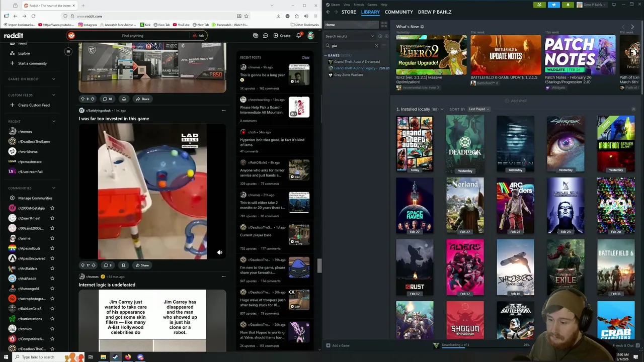
Task: Open Steam Games menu
Action: click(372, 5)
